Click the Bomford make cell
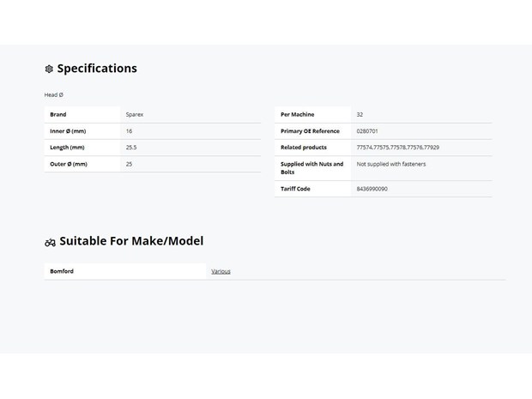The image size is (532, 399). click(x=125, y=271)
